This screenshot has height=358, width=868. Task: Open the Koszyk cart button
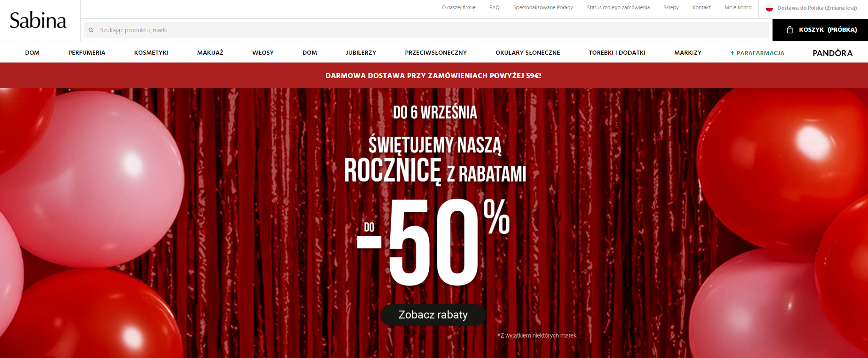pos(820,30)
